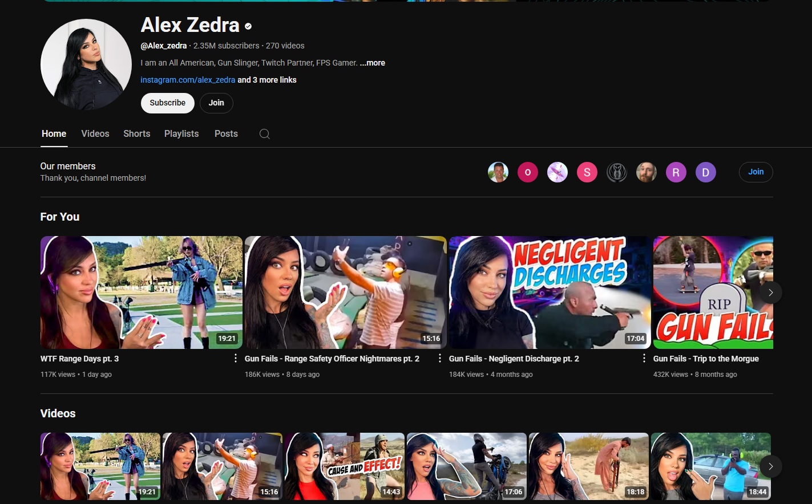The height and width of the screenshot is (504, 812).
Task: Click the crimson member avatar with letter O
Action: click(528, 172)
